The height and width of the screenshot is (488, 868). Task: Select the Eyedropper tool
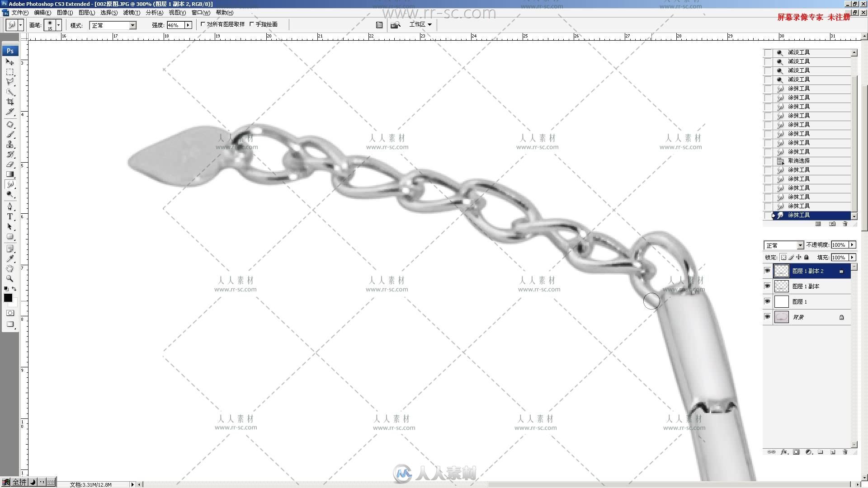10,259
